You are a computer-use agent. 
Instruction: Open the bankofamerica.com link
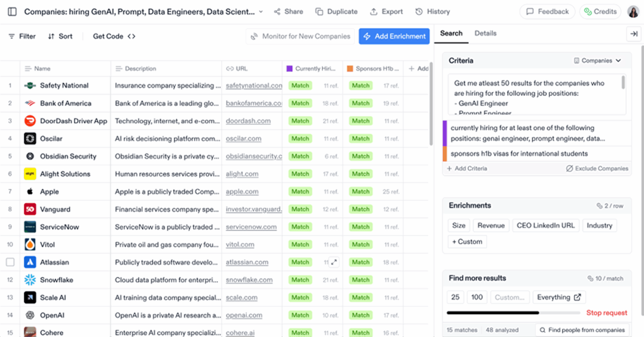click(254, 104)
